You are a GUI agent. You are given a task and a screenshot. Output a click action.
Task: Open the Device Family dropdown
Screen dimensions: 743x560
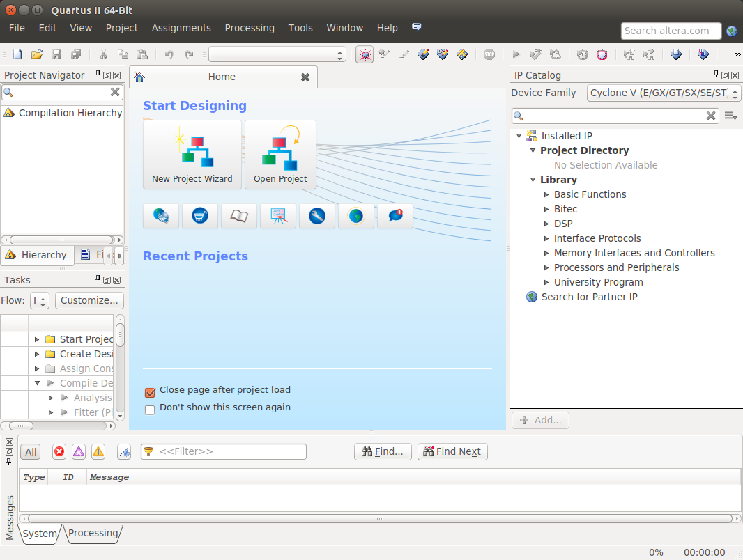coord(664,93)
